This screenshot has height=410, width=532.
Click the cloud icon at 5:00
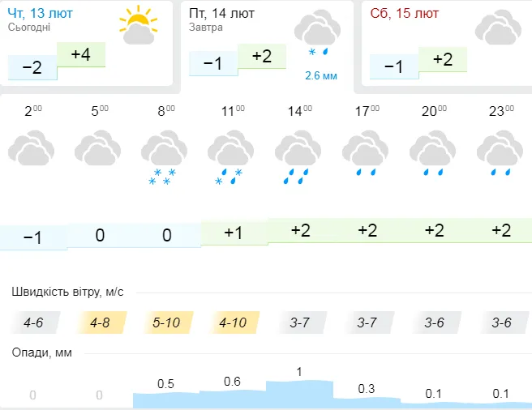pos(97,147)
